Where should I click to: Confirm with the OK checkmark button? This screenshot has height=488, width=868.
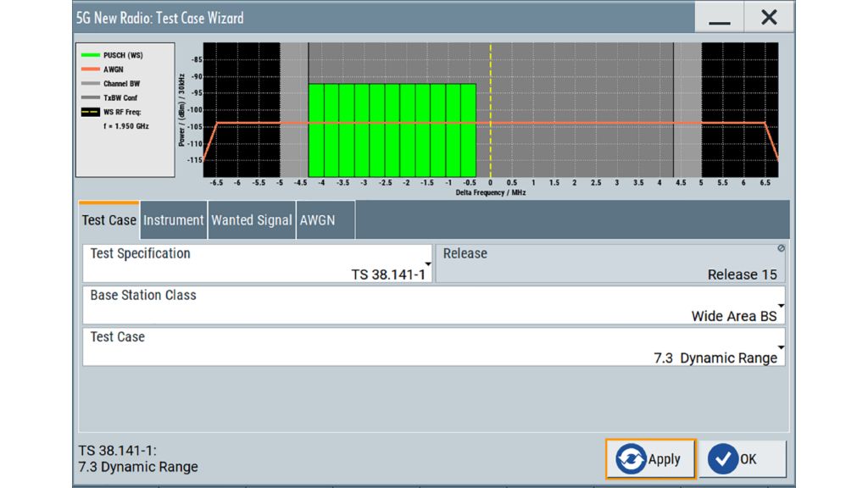tap(742, 458)
